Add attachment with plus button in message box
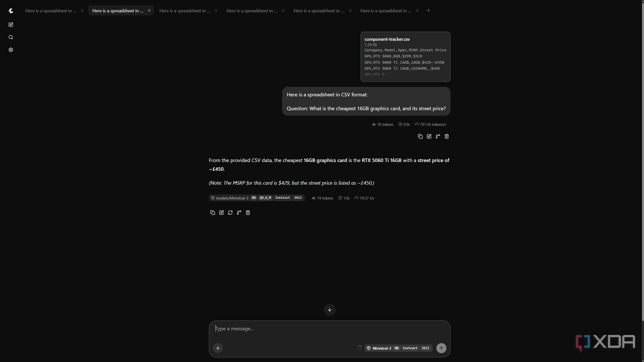The image size is (644, 362). tap(218, 348)
